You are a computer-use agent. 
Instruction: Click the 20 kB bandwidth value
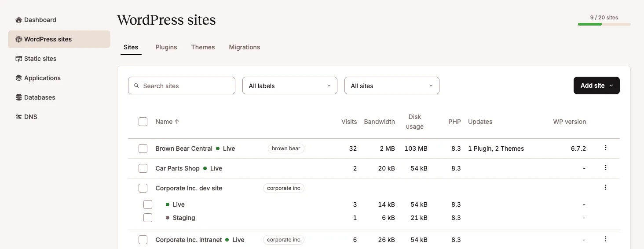pos(386,168)
